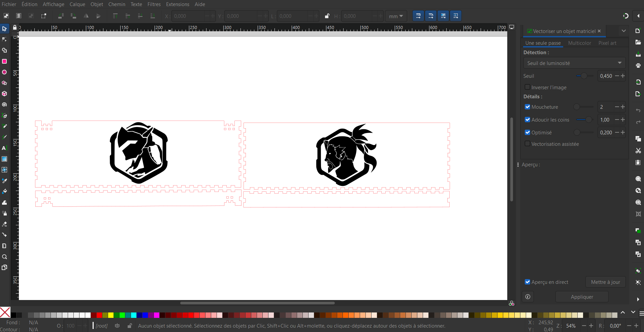The width and height of the screenshot is (644, 332).
Task: Uncheck Adoucir les coins checkbox
Action: (x=527, y=120)
